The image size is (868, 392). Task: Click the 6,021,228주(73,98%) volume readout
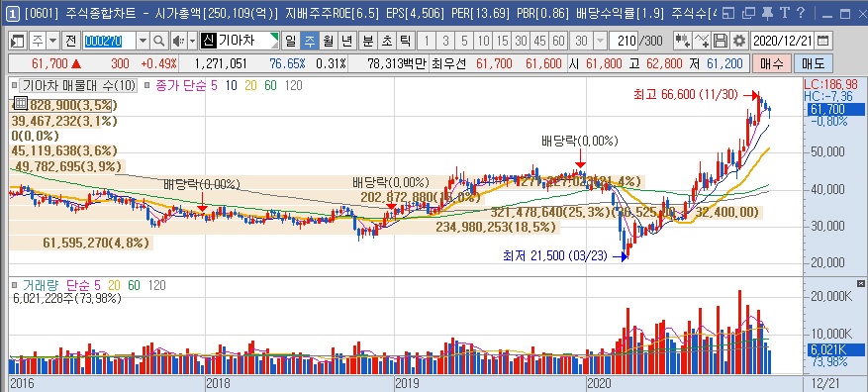66,298
